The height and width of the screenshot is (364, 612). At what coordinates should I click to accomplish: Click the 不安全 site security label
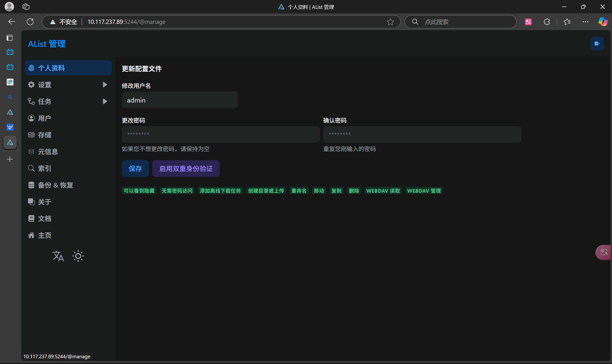tap(68, 22)
